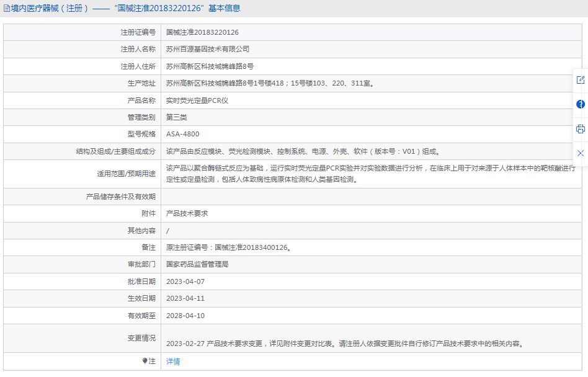
Task: Click the 结构及组成/主要组成成分 label
Action: tap(116, 151)
